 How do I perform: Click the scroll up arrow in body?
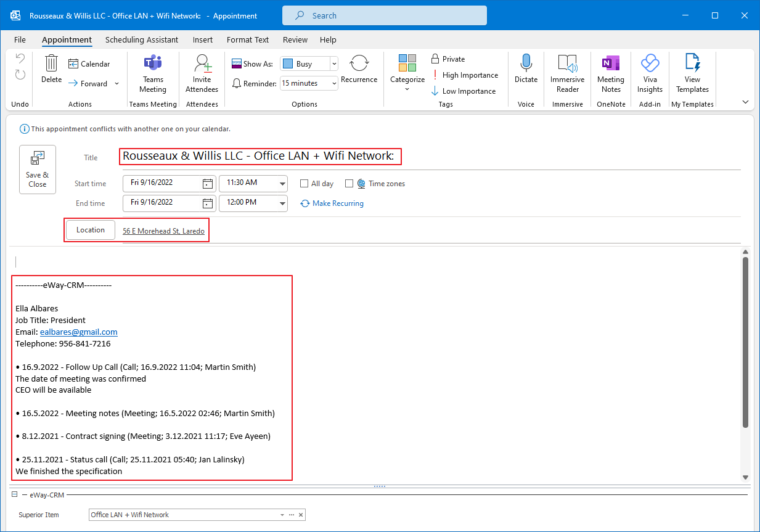(x=745, y=252)
